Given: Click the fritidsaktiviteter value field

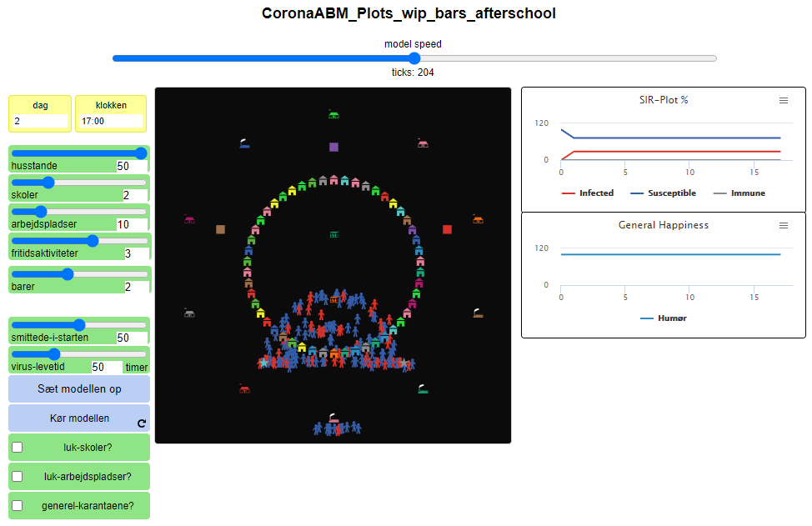Looking at the screenshot, I should pos(136,253).
